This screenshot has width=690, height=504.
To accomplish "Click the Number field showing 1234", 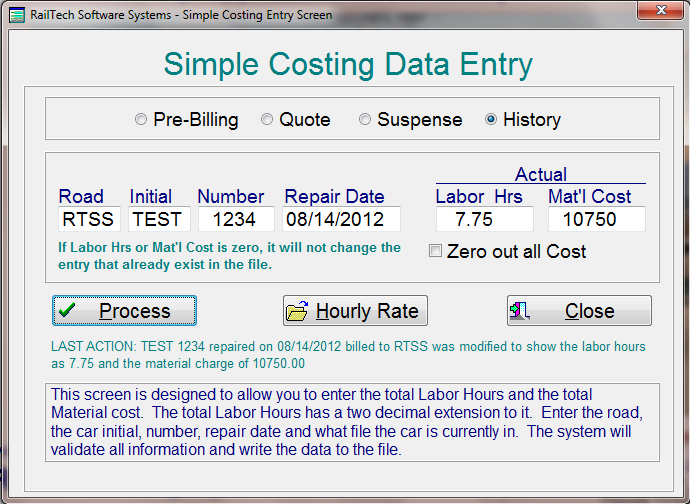I will tap(236, 219).
